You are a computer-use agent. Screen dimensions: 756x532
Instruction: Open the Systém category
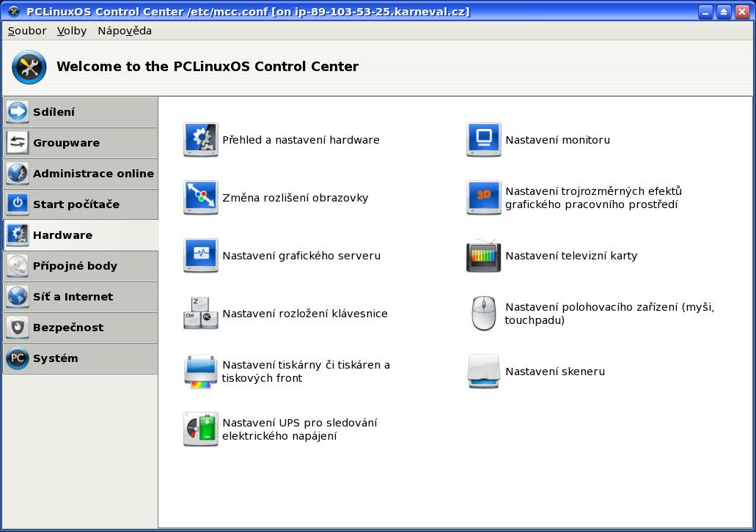(81, 358)
